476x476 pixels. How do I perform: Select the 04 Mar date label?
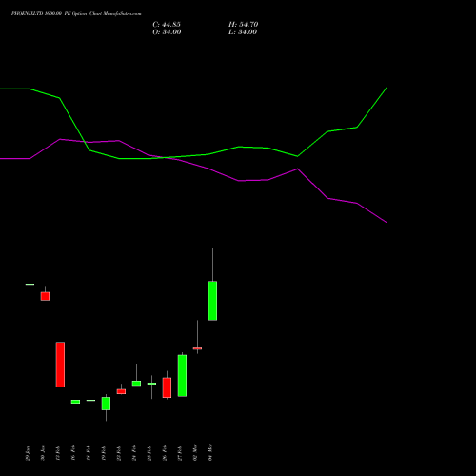[x=210, y=453]
